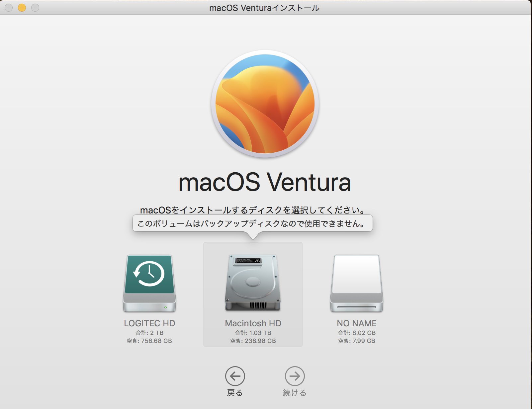
Task: Minimize the installer window with yellow button
Action: [x=22, y=8]
